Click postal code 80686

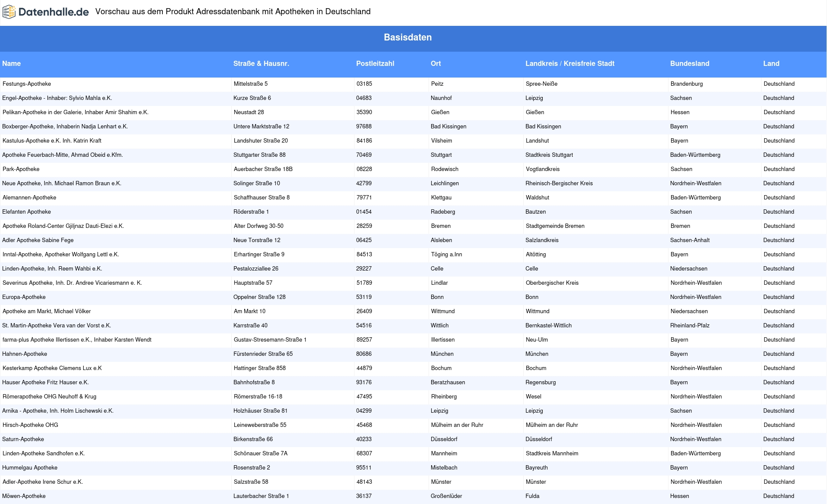364,354
